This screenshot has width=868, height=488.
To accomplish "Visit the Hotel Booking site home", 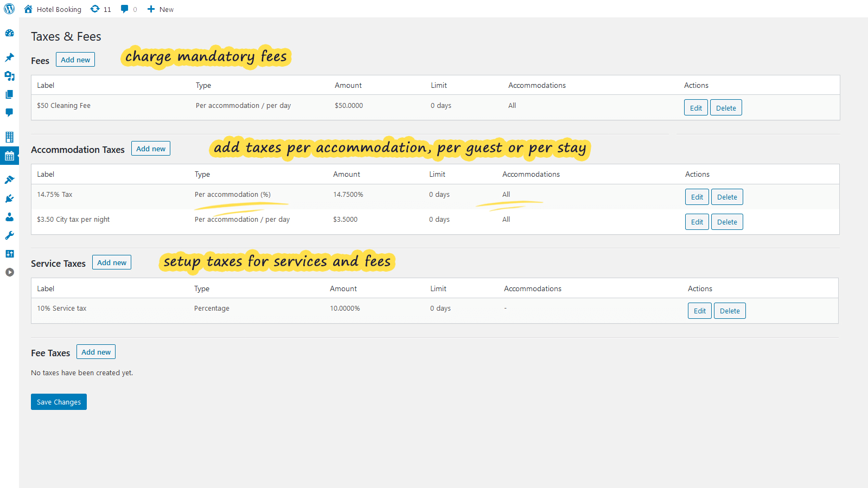I will [x=53, y=9].
